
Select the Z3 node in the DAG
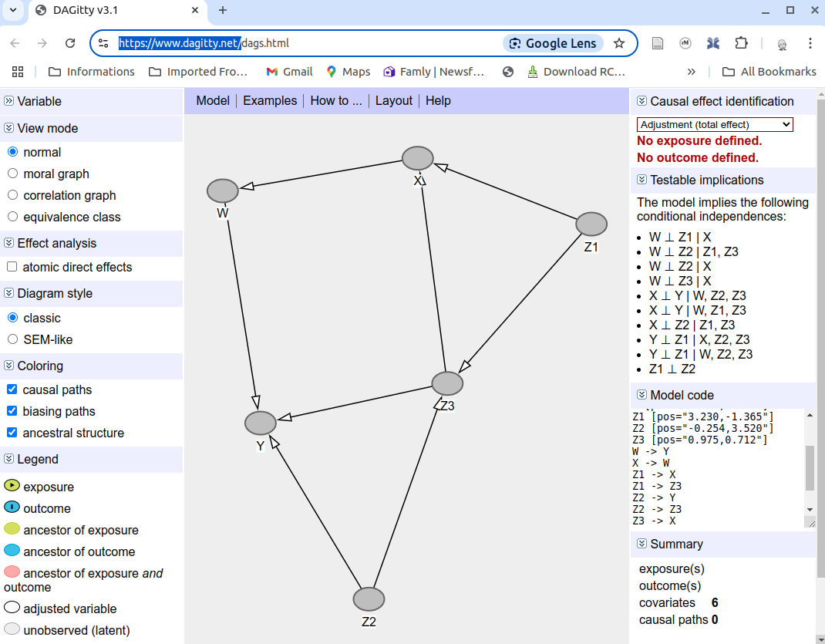[x=447, y=383]
